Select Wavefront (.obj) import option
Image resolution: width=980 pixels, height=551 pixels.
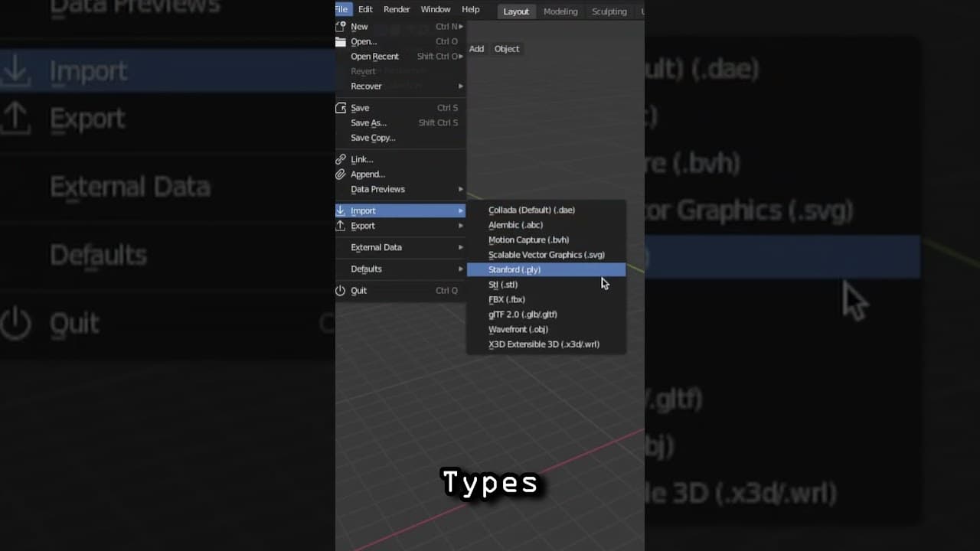tap(547, 329)
